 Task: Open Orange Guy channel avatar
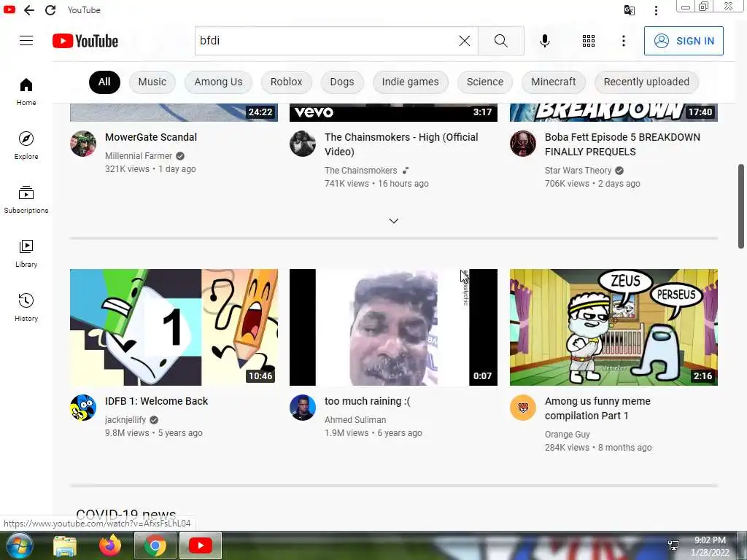523,408
